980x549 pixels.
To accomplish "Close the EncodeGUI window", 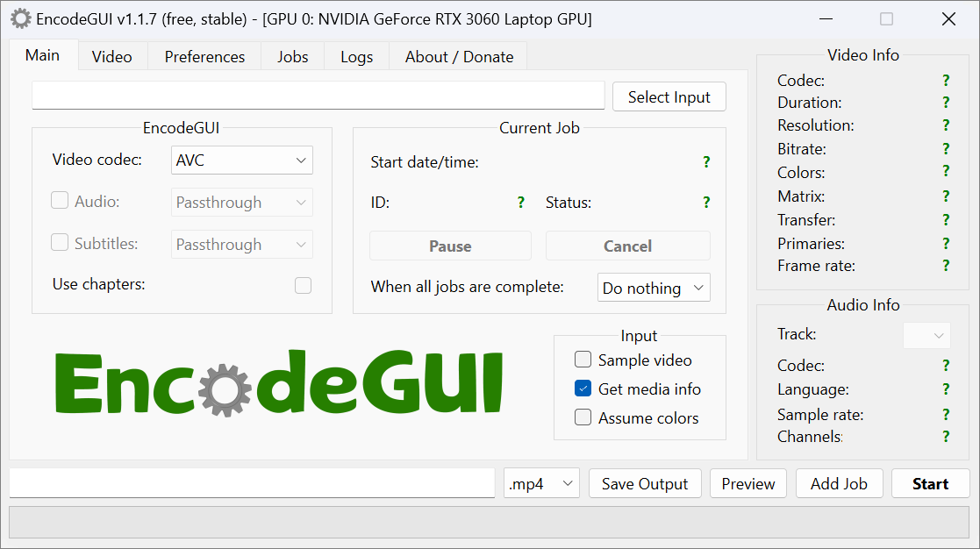I will point(948,18).
